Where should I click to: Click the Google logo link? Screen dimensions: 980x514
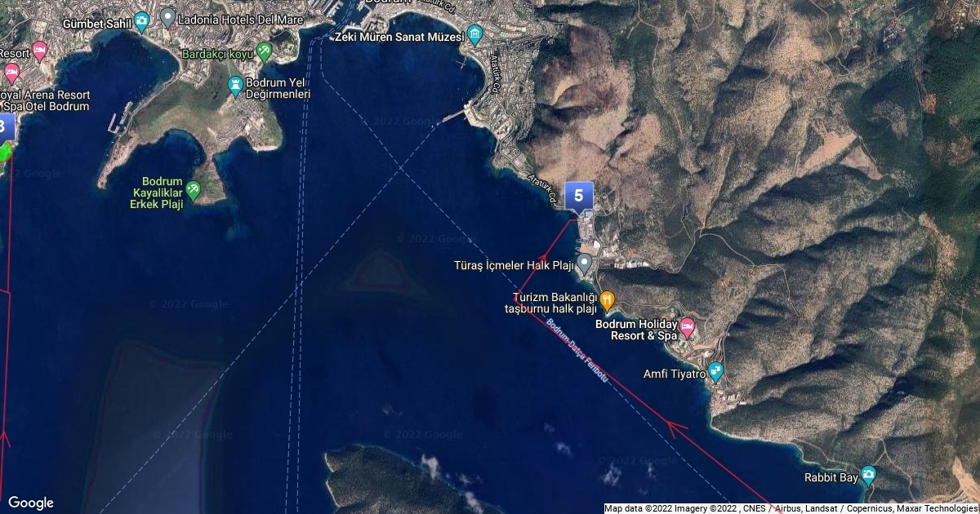pyautogui.click(x=30, y=503)
